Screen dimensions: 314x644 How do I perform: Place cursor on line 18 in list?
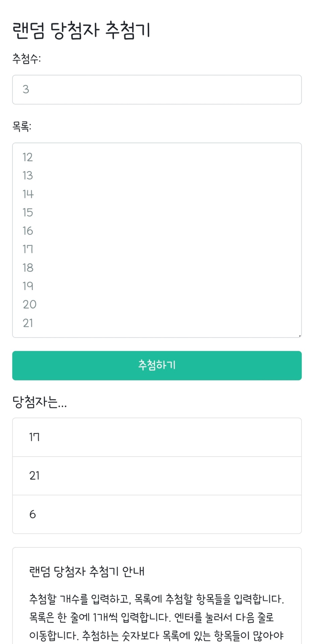click(x=28, y=268)
